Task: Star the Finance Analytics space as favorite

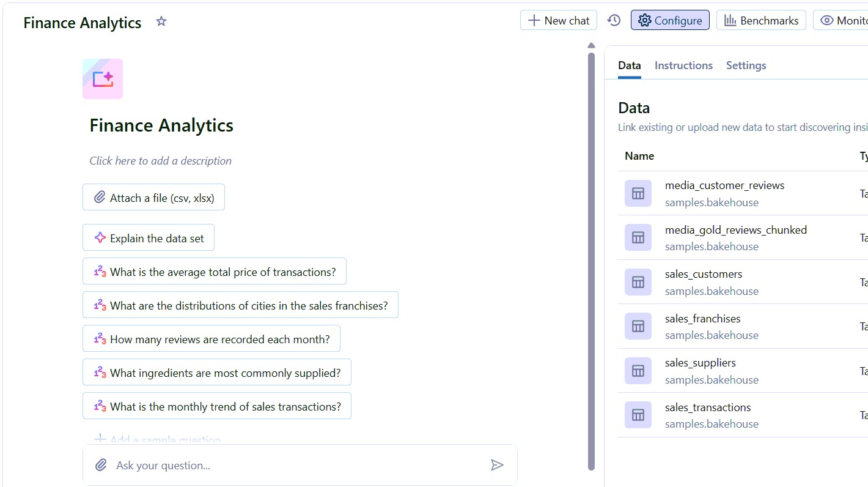Action: tap(161, 21)
